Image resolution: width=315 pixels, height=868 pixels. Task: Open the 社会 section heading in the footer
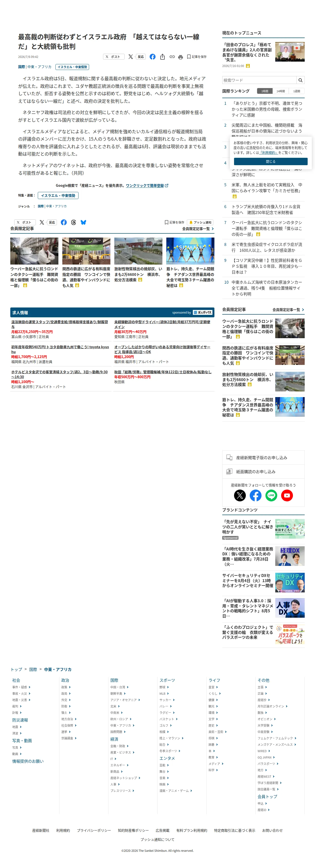click(x=16, y=680)
